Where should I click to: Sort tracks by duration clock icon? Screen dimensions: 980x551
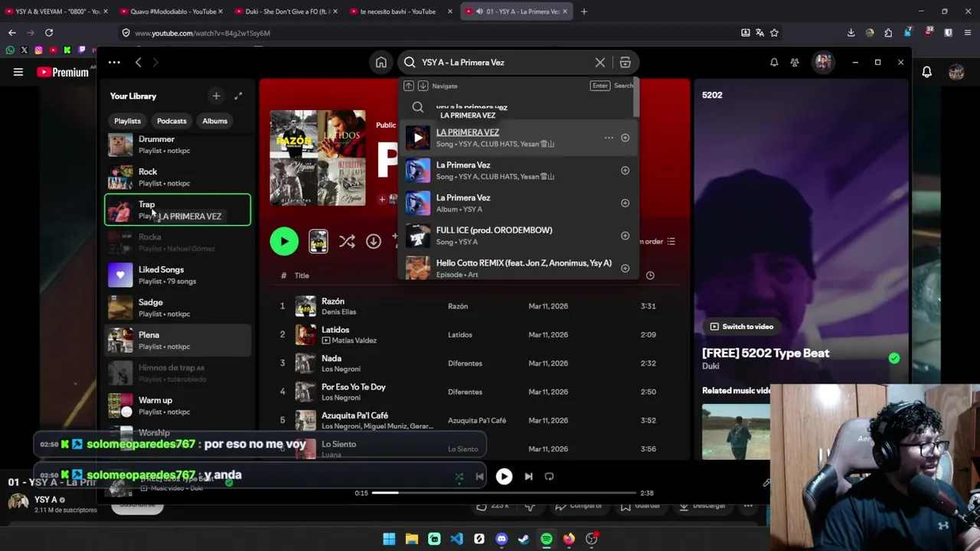tap(650, 275)
